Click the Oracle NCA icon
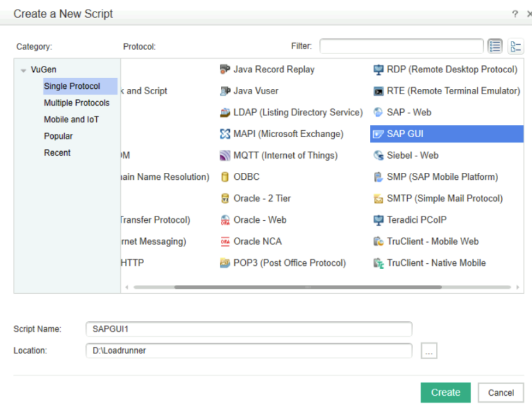532x406 pixels. tap(225, 241)
